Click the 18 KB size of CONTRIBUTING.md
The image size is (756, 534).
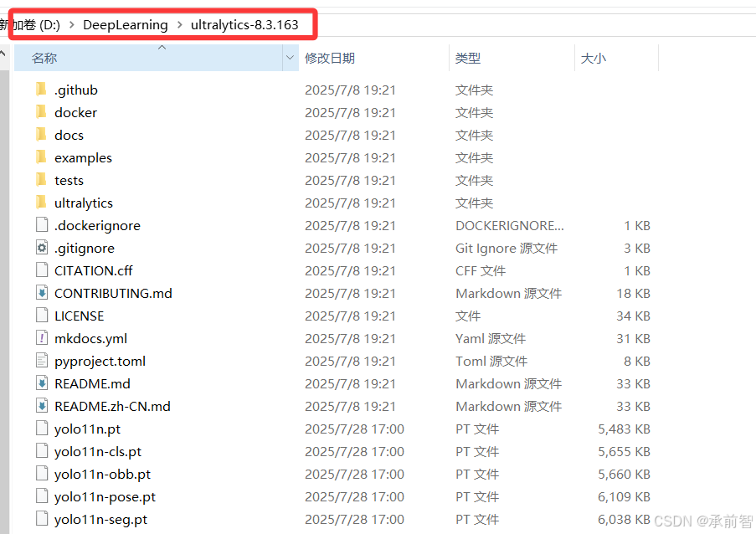634,294
